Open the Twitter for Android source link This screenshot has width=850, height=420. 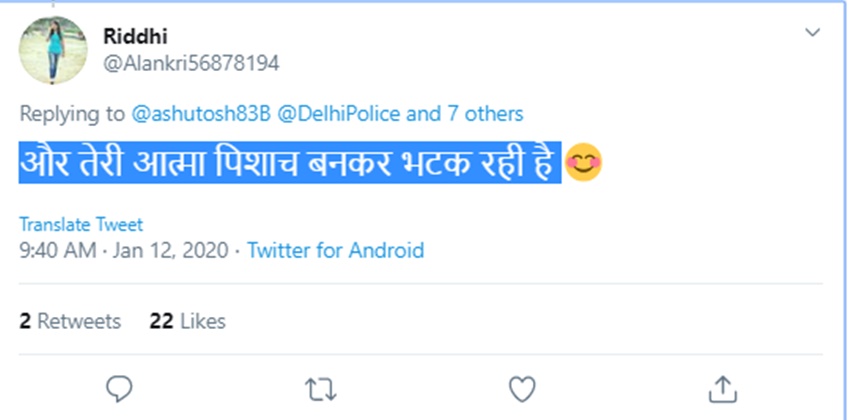coord(335,250)
